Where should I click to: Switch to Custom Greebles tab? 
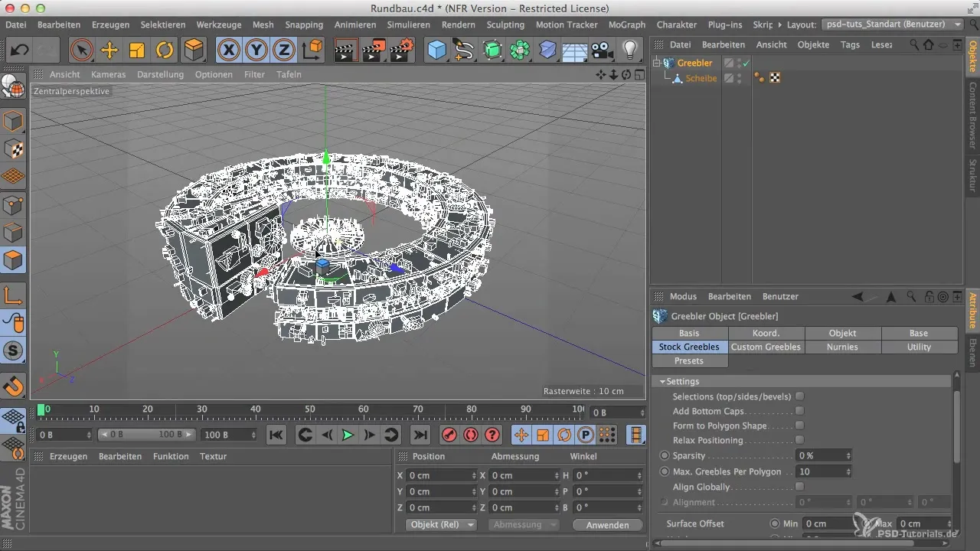coord(766,347)
